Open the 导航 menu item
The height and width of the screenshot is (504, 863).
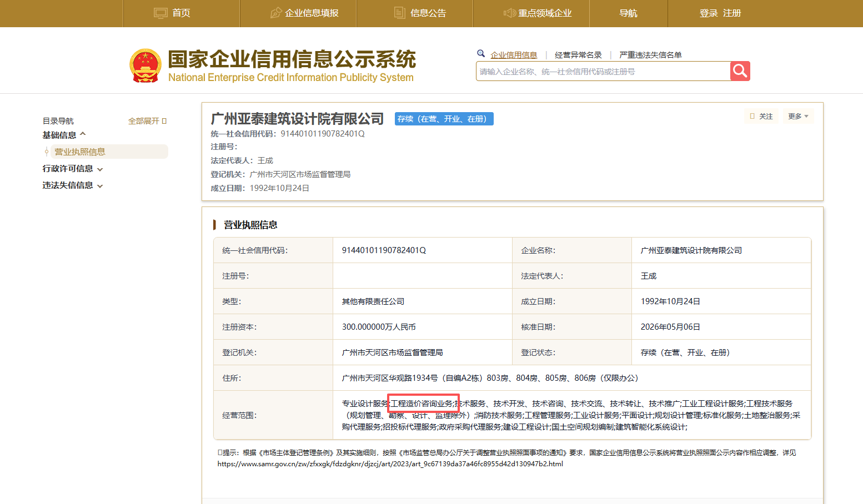pos(629,13)
